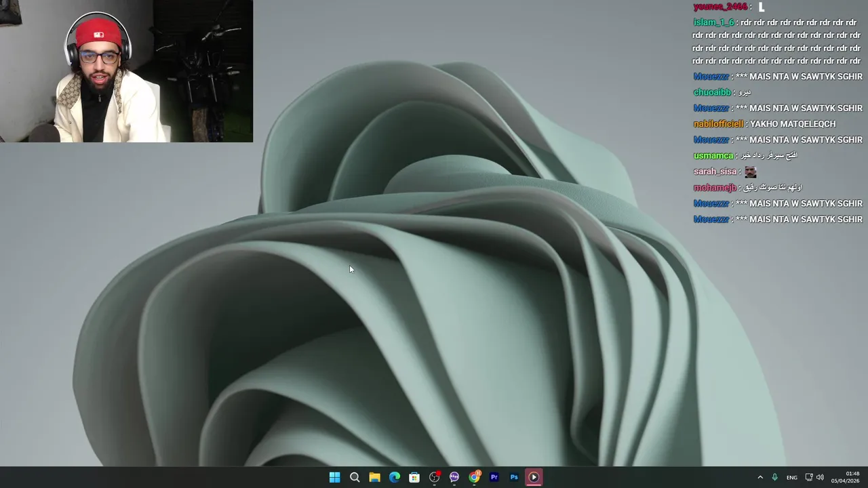Click username usmamca in chat
868x488 pixels.
tap(713, 156)
